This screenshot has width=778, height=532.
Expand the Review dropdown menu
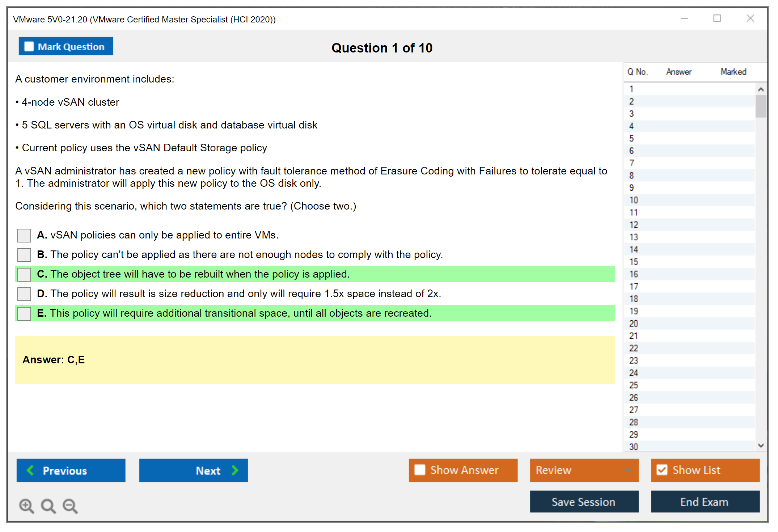click(628, 470)
